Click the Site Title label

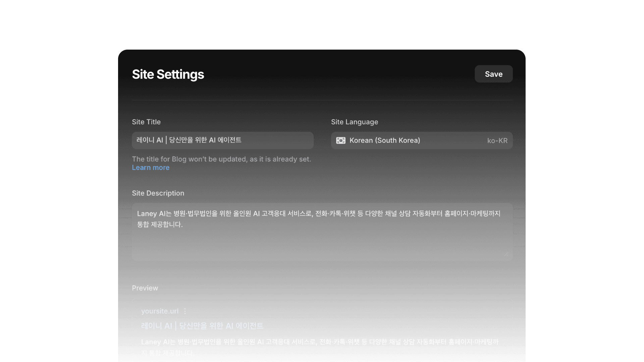(146, 122)
